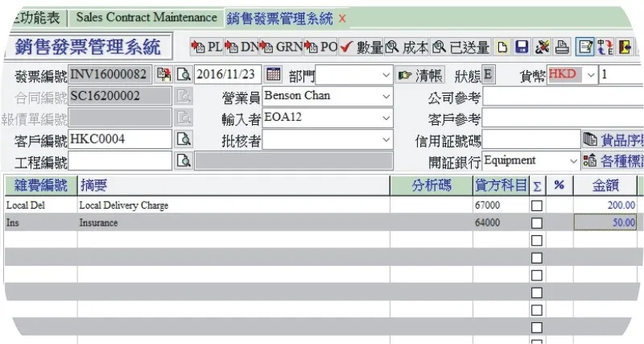Tick the checkbox in the Insurance row
This screenshot has height=344, width=644.
tap(537, 222)
